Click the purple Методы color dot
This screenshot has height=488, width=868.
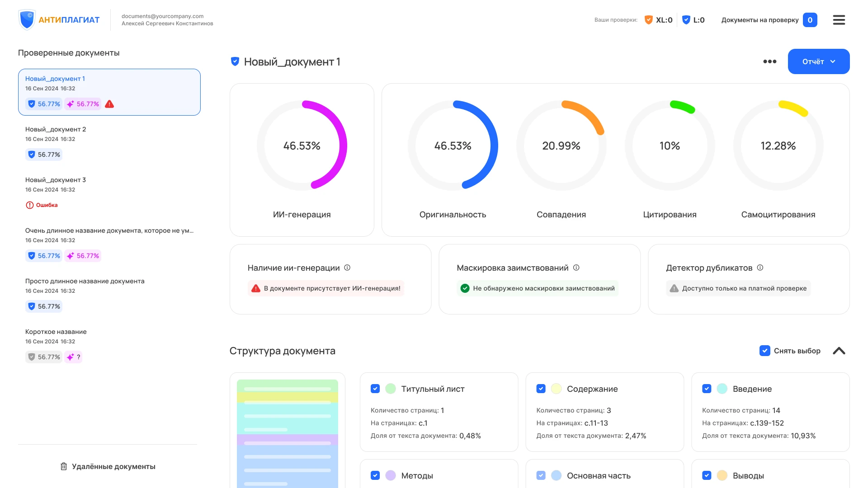coord(391,475)
